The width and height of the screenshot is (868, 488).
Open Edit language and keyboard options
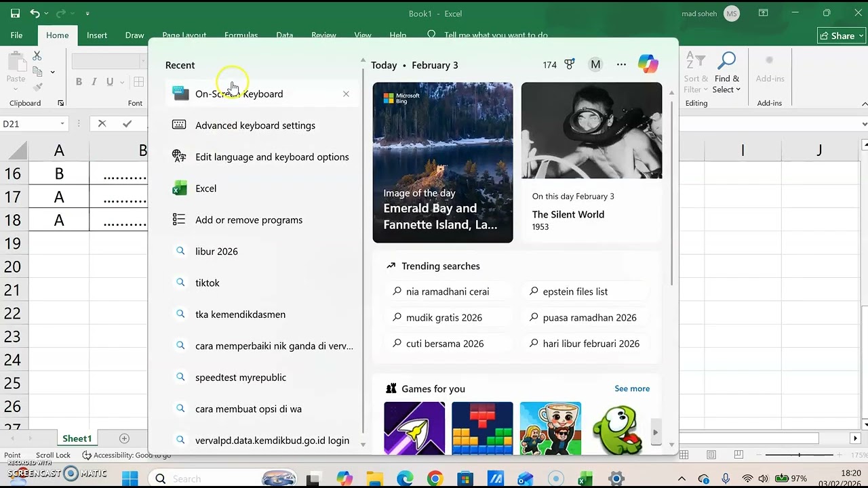(261, 157)
